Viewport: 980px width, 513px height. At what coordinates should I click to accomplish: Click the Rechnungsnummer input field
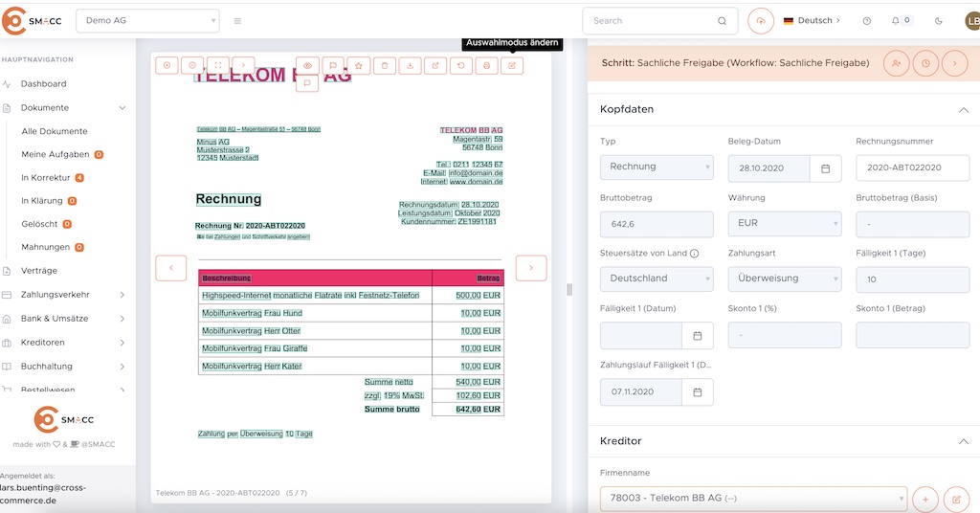912,167
